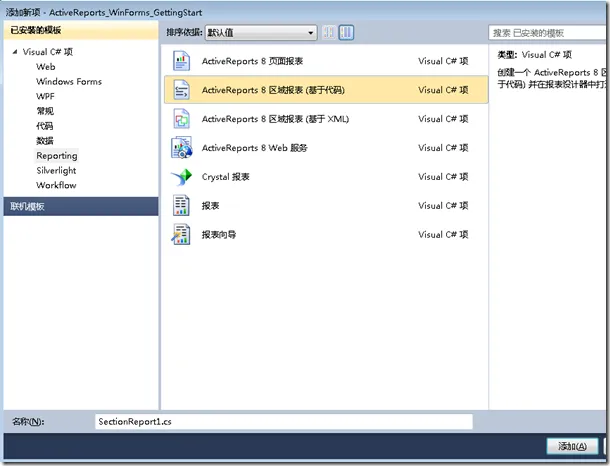The image size is (610, 466).
Task: Select the Reporting category
Action: coord(56,156)
